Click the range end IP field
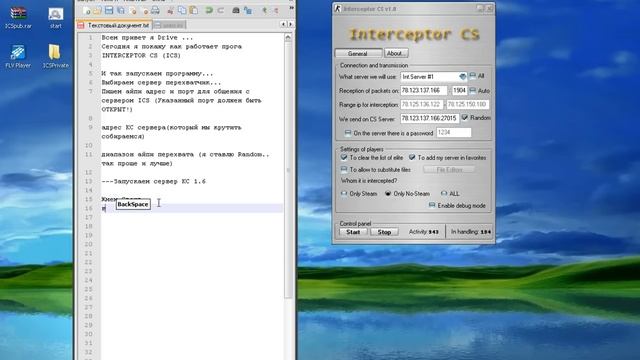The width and height of the screenshot is (640, 360). pos(467,104)
